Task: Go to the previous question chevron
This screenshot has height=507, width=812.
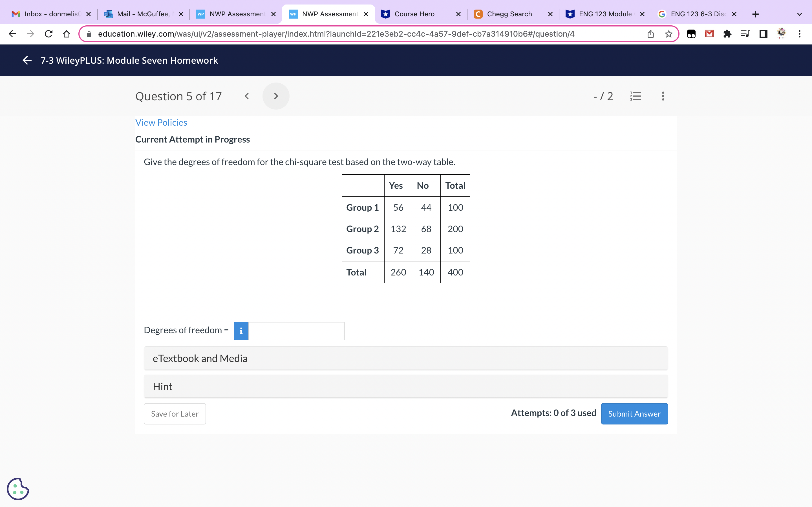Action: coord(247,96)
